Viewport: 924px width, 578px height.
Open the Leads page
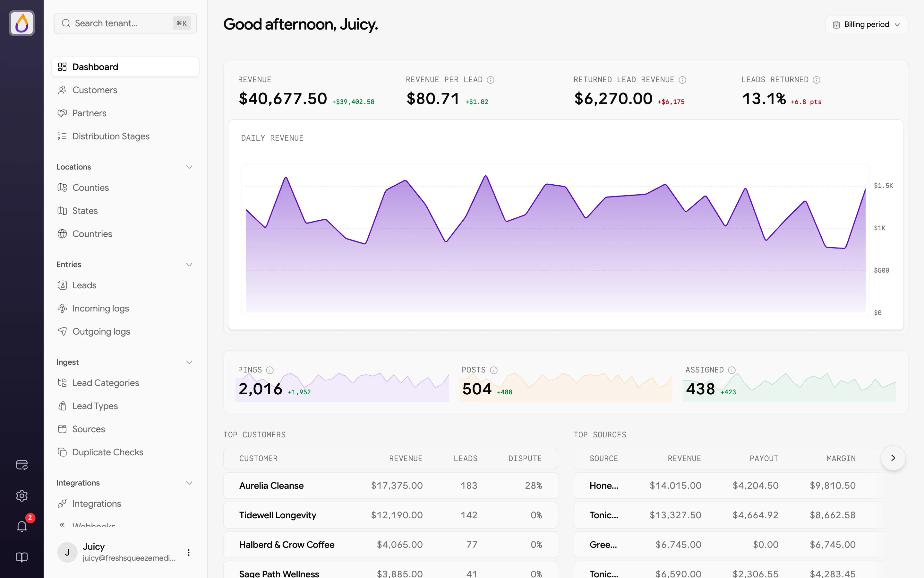click(x=125, y=285)
